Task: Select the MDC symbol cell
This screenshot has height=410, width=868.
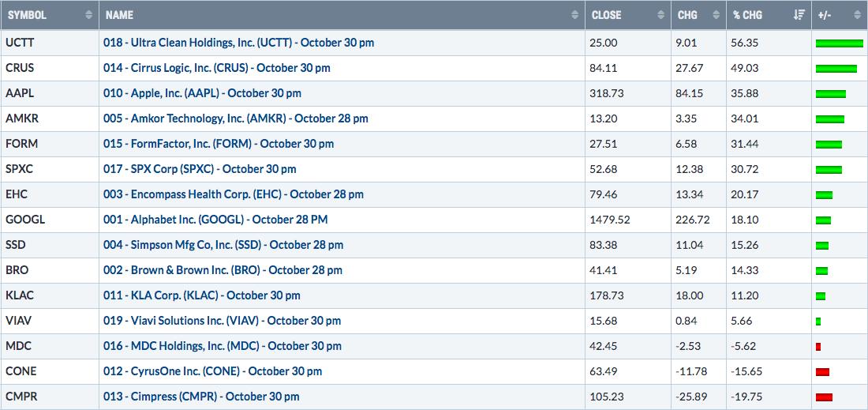Action: (x=50, y=346)
